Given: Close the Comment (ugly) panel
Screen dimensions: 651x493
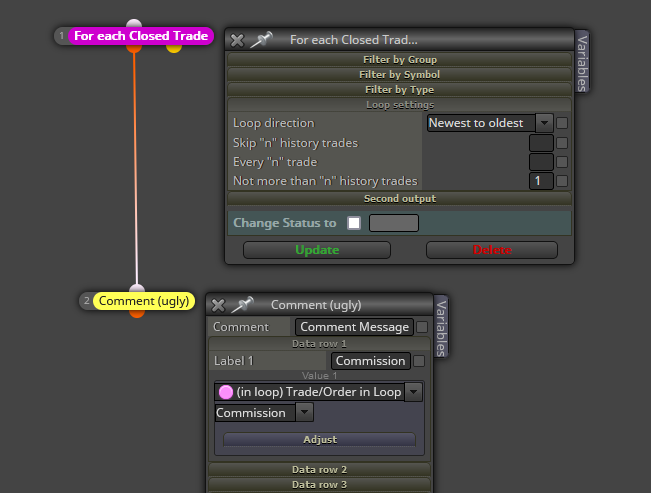Looking at the screenshot, I should click(218, 305).
